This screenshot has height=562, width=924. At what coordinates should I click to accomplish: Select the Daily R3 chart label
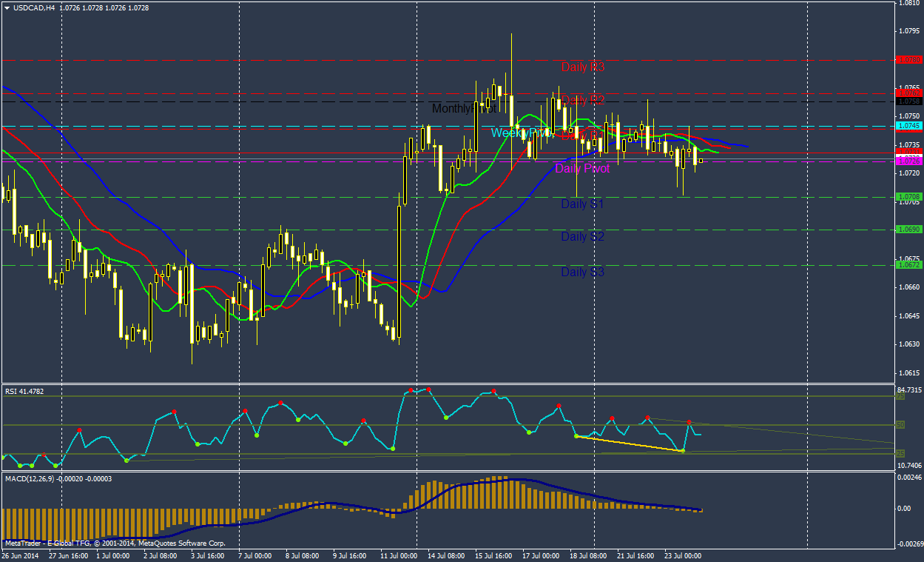point(582,67)
